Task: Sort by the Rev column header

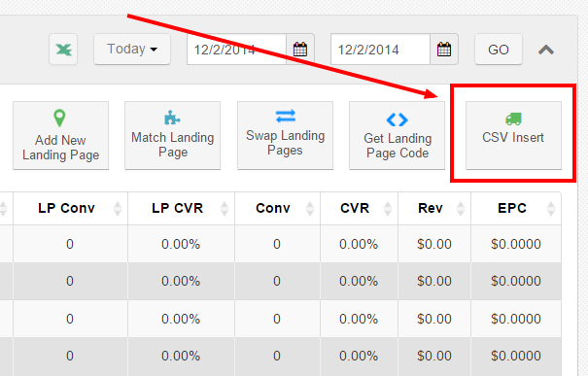Action: [x=434, y=209]
